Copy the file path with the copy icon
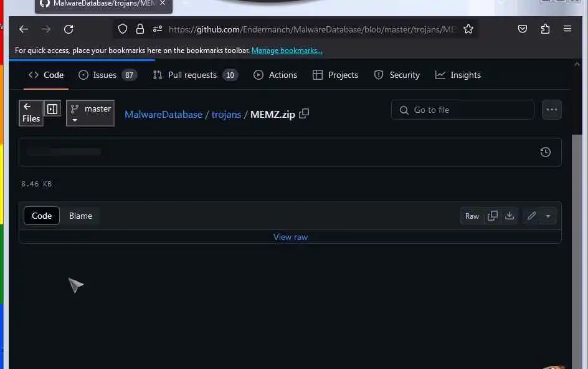 [x=304, y=113]
